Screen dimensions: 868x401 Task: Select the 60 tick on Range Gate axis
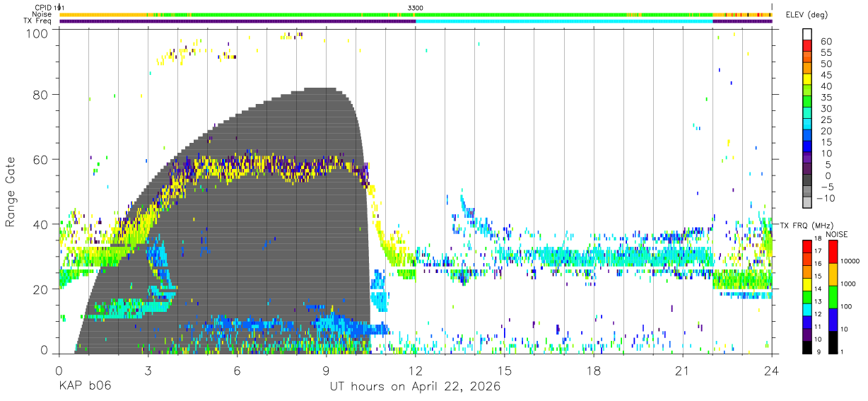(x=42, y=159)
